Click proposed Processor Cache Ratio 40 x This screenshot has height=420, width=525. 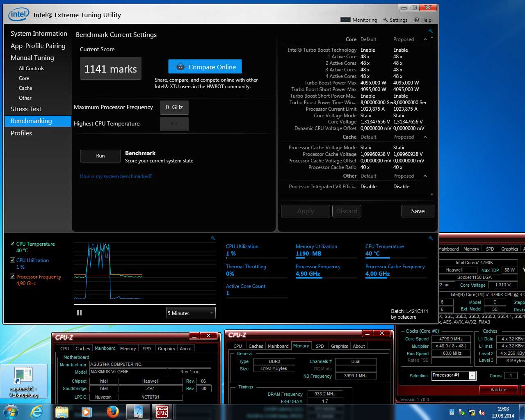pyautogui.click(x=398, y=167)
